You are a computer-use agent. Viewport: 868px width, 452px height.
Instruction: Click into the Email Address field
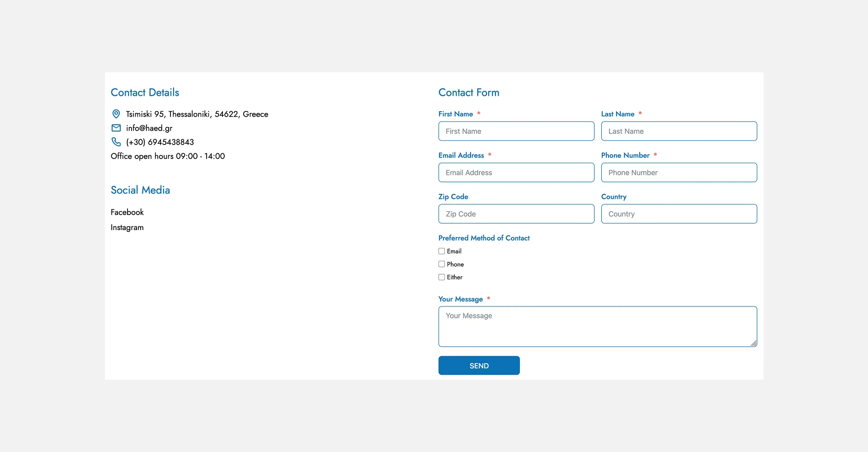tap(516, 173)
